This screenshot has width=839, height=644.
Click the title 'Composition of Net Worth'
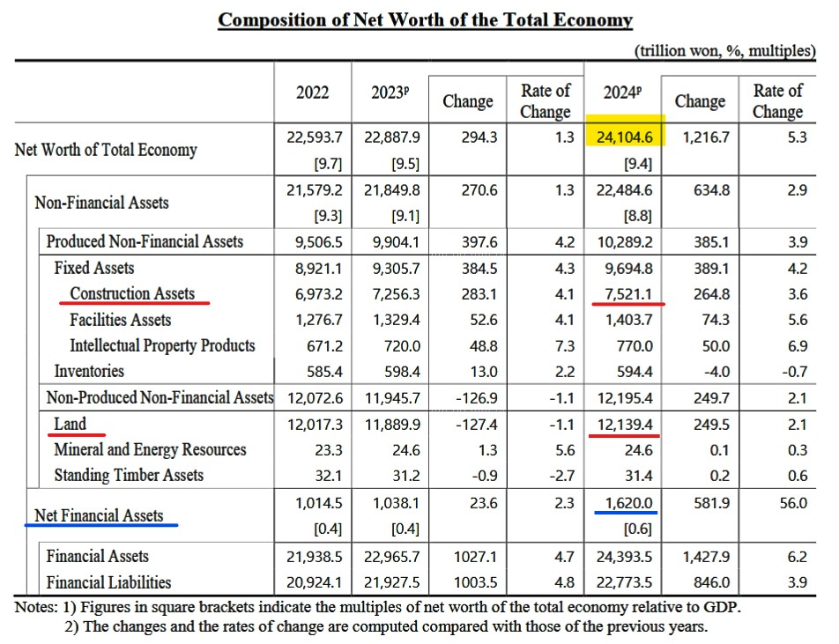425,20
